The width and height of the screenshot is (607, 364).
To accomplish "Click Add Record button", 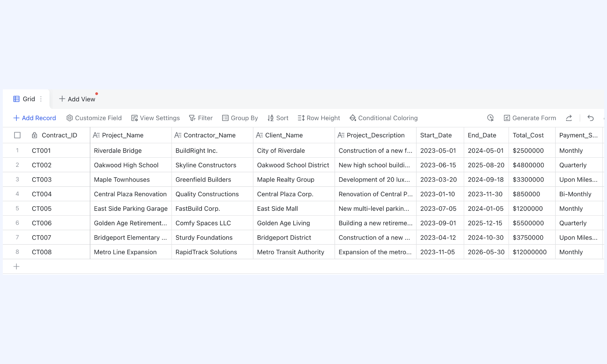I will tap(35, 118).
